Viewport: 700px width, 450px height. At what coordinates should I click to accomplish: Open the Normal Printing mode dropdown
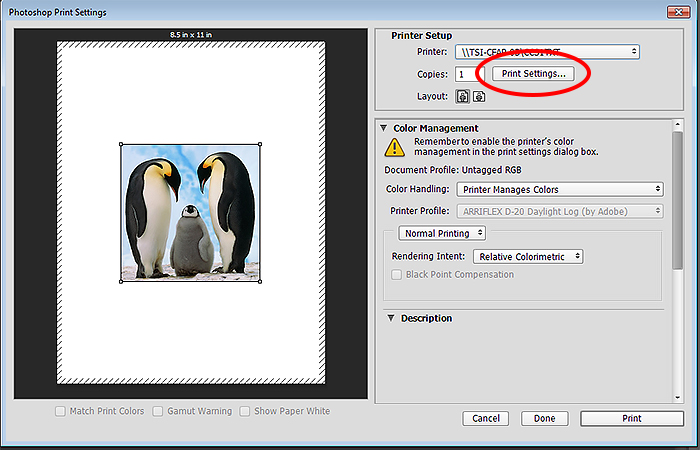click(442, 233)
